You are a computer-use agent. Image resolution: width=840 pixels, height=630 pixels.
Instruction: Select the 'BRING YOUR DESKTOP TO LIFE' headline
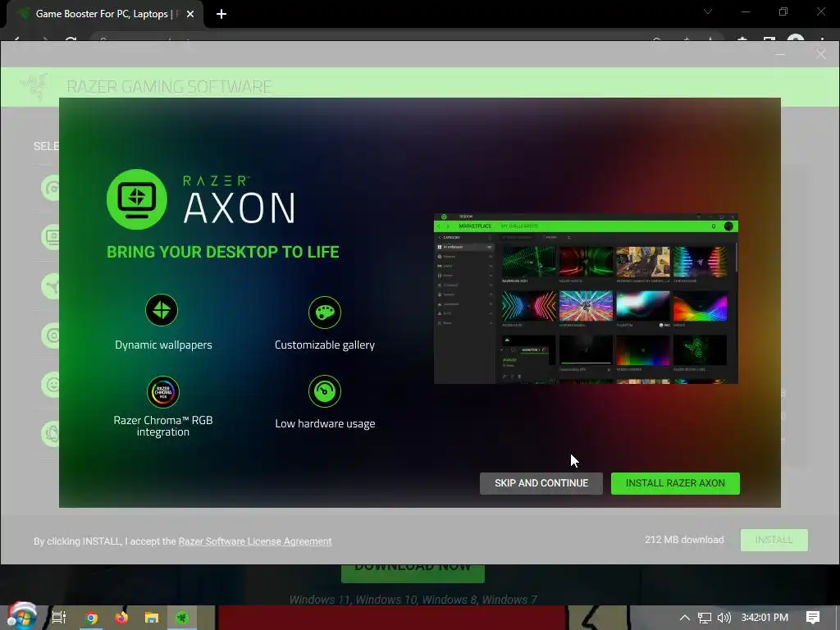pyautogui.click(x=223, y=252)
